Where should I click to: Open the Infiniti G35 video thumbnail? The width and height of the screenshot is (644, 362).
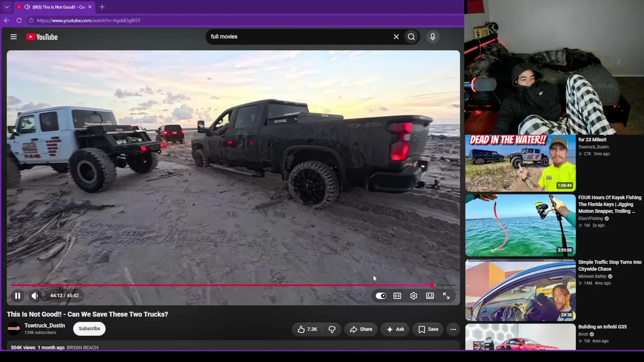(520, 336)
